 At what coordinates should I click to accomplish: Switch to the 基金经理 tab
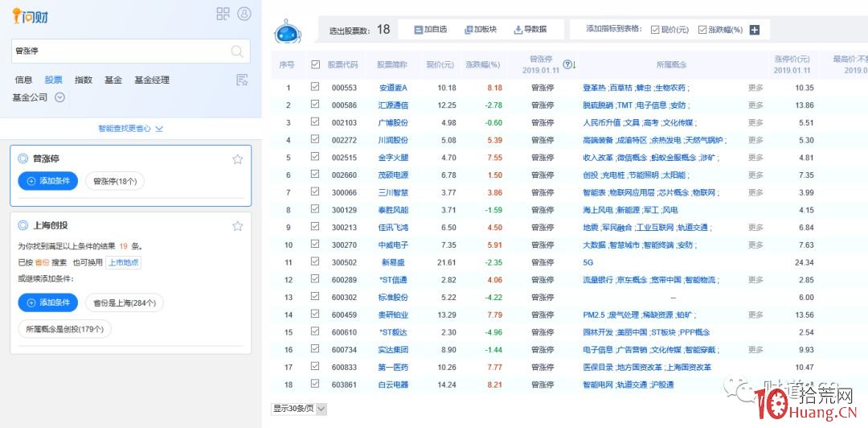point(152,80)
